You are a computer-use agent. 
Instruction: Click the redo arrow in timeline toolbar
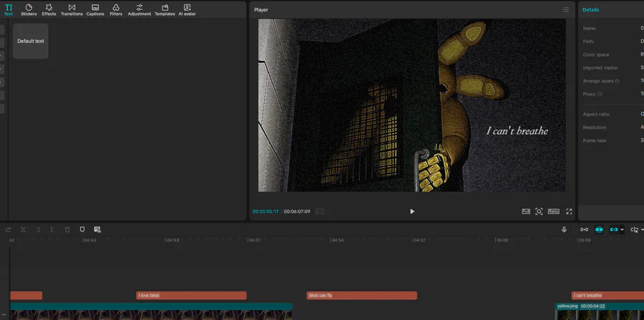point(8,230)
